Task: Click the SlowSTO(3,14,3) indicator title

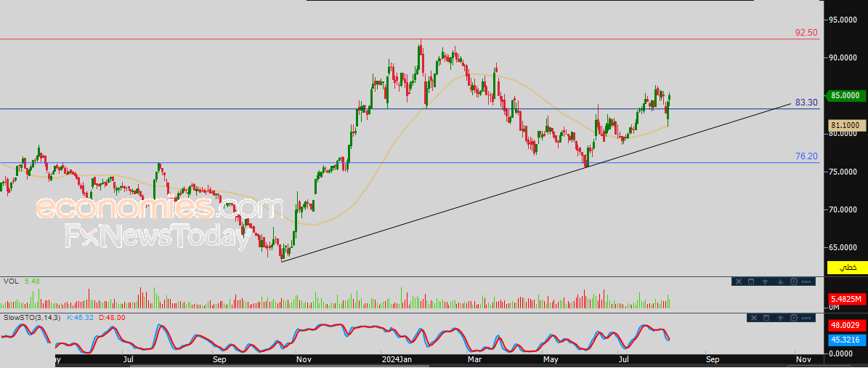Action: 33,318
